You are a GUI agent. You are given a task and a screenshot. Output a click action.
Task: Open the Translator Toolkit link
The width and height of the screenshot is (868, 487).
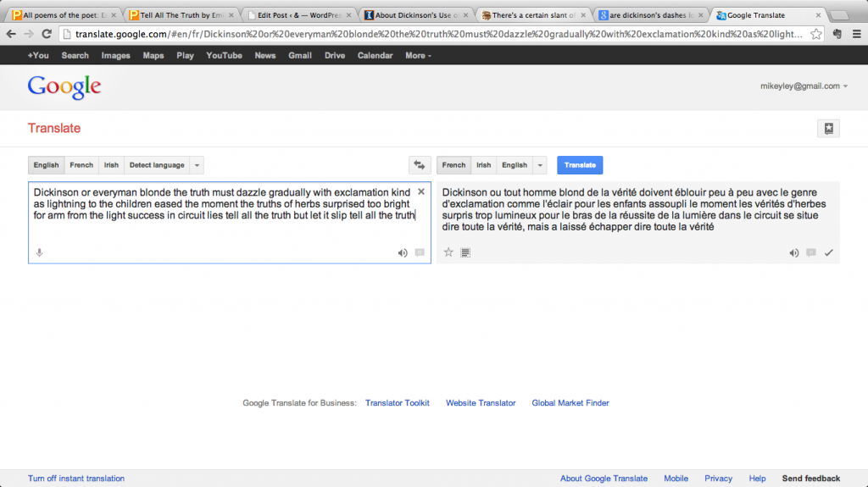397,403
